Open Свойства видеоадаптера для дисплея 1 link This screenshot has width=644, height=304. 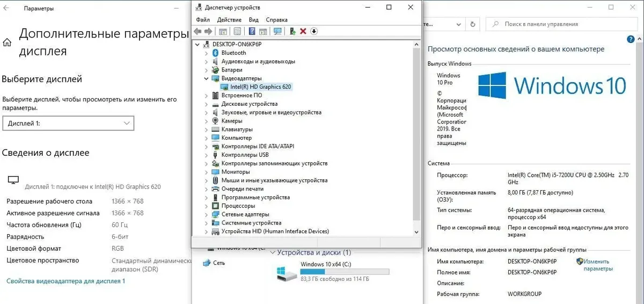pyautogui.click(x=65, y=281)
